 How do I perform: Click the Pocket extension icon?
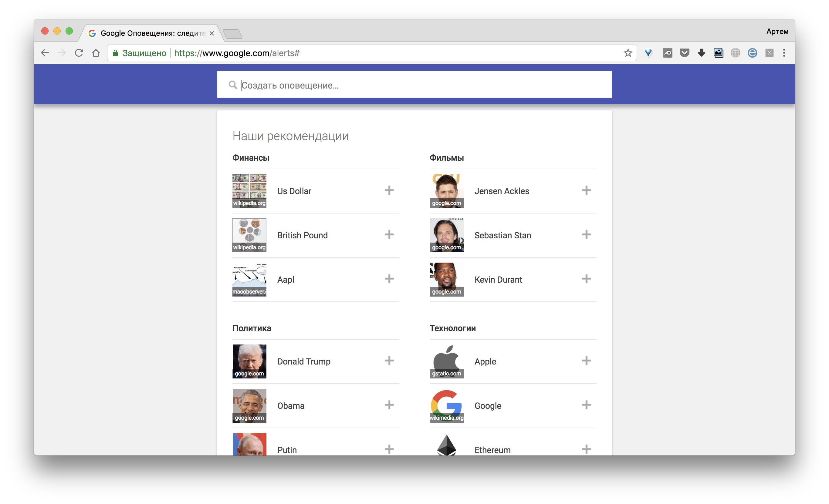[x=684, y=53]
